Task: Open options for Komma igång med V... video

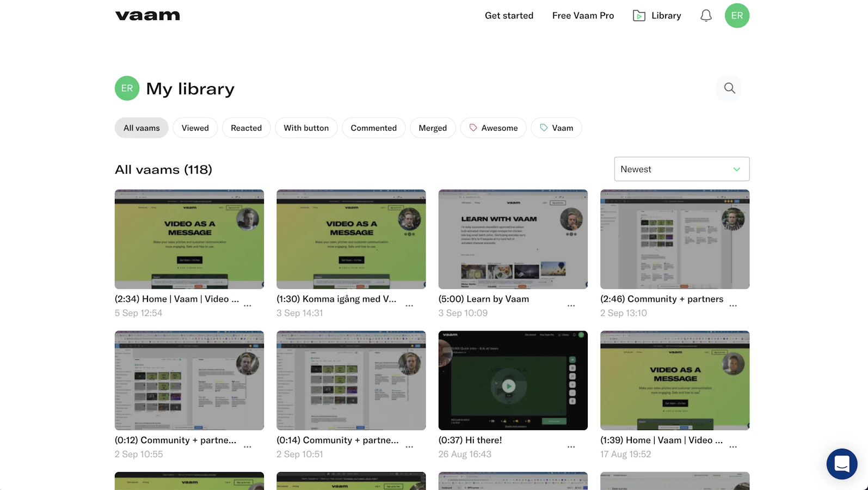Action: coord(409,306)
